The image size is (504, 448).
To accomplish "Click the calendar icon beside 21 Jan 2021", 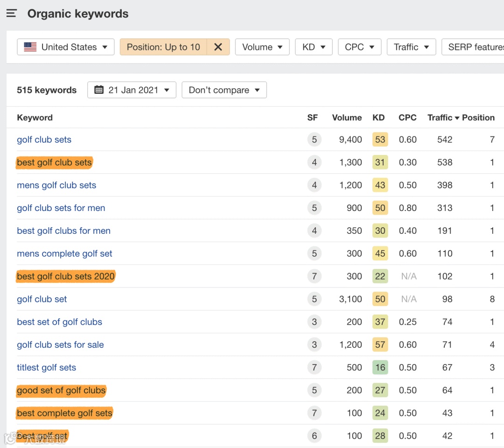I will [x=99, y=90].
